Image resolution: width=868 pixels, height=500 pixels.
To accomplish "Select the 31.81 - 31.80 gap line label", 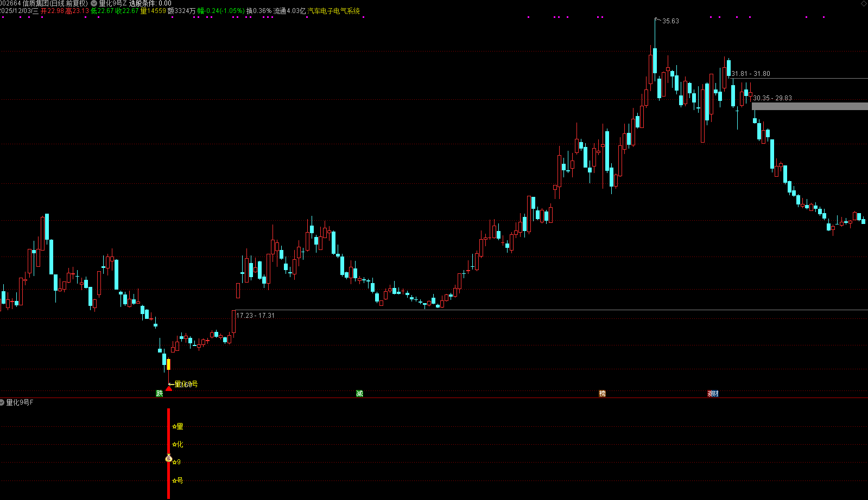I will pos(750,74).
